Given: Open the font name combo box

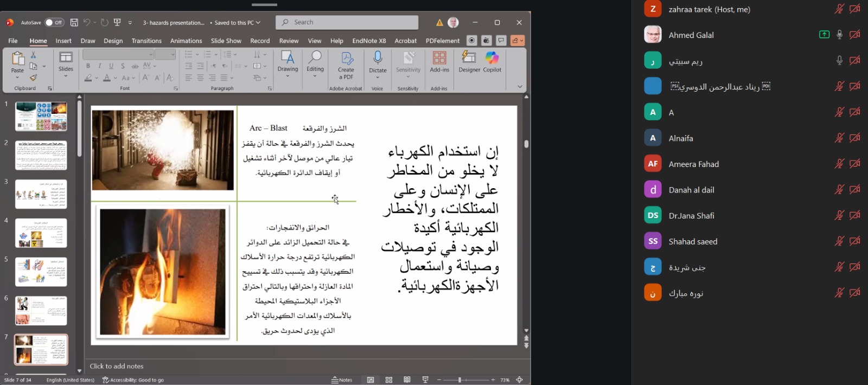Looking at the screenshot, I should pos(118,54).
